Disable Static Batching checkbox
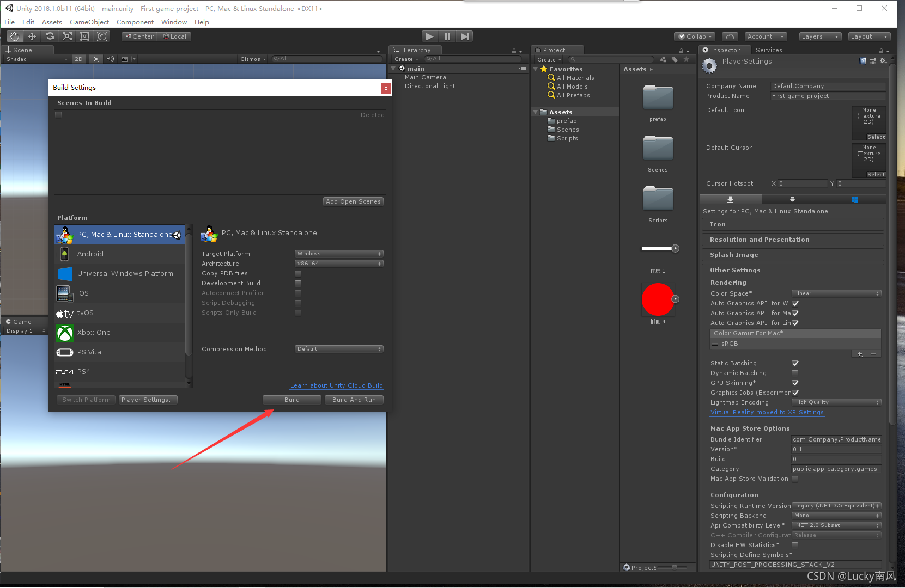This screenshot has width=905, height=588. coord(795,363)
